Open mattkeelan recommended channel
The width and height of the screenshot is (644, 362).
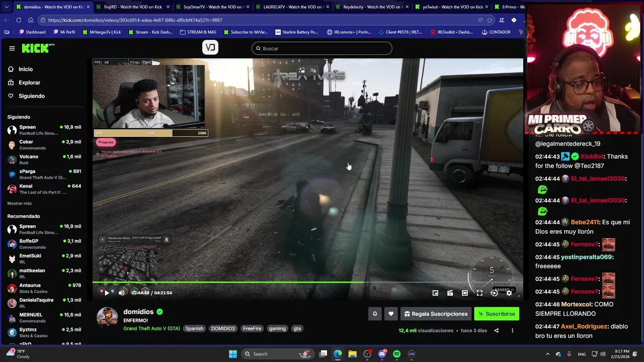44,273
